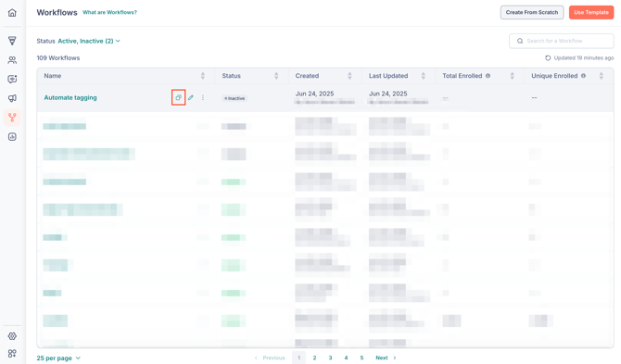Go to page 5 in pagination
The image size is (621, 364).
pos(361,358)
